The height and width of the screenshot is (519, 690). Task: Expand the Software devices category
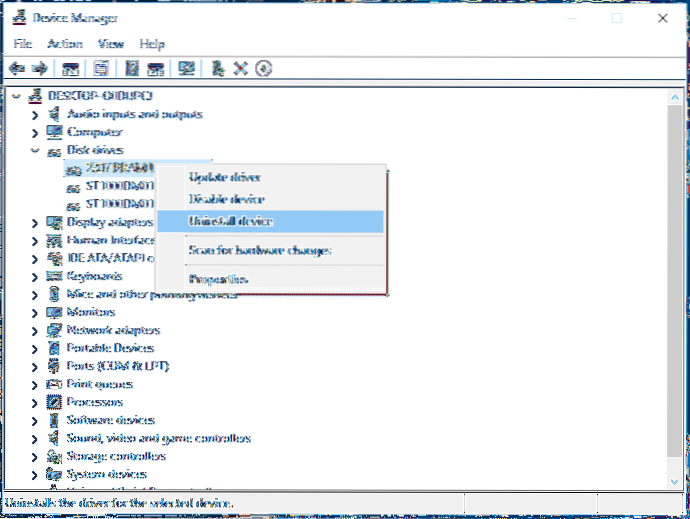[x=35, y=421]
